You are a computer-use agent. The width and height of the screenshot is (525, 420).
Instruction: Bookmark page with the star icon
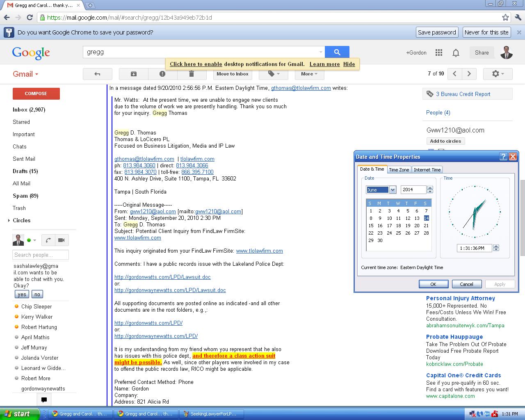click(505, 18)
